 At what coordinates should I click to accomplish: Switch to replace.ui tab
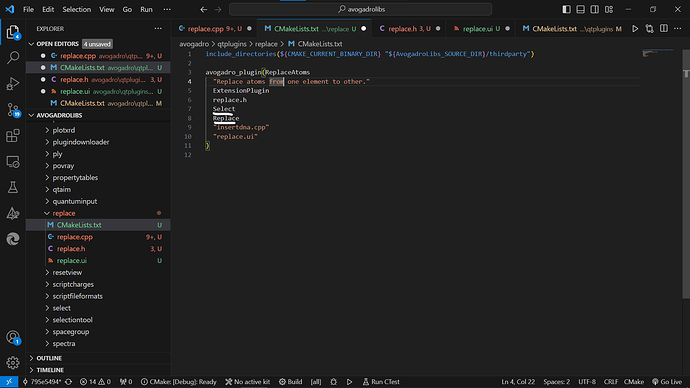[481, 29]
